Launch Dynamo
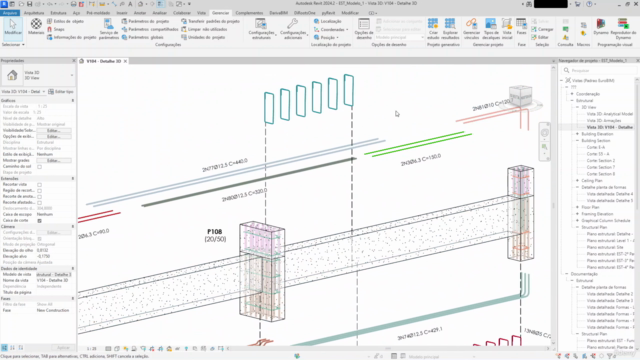This screenshot has width=640, height=360. click(x=600, y=27)
